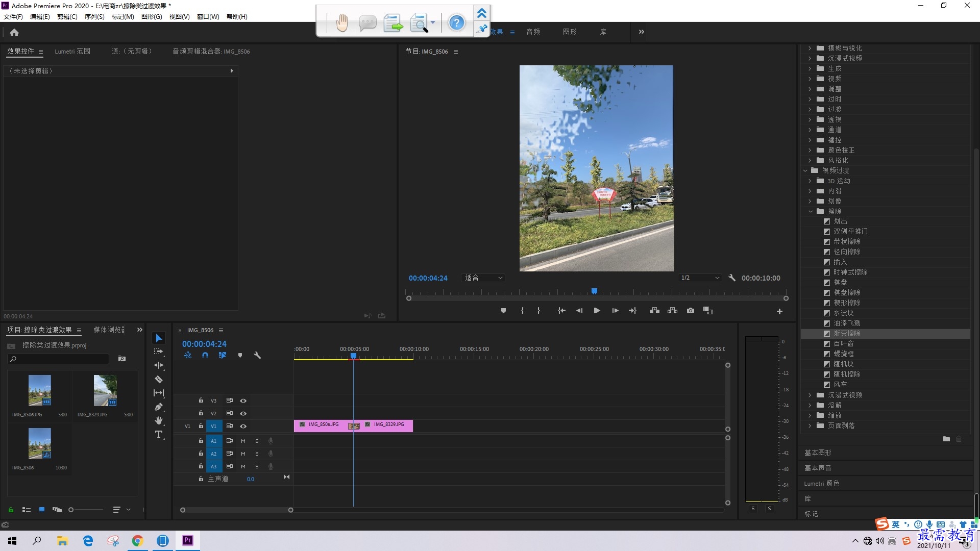Select the 百叶窗 transition
The image size is (980, 551).
tap(885, 343)
